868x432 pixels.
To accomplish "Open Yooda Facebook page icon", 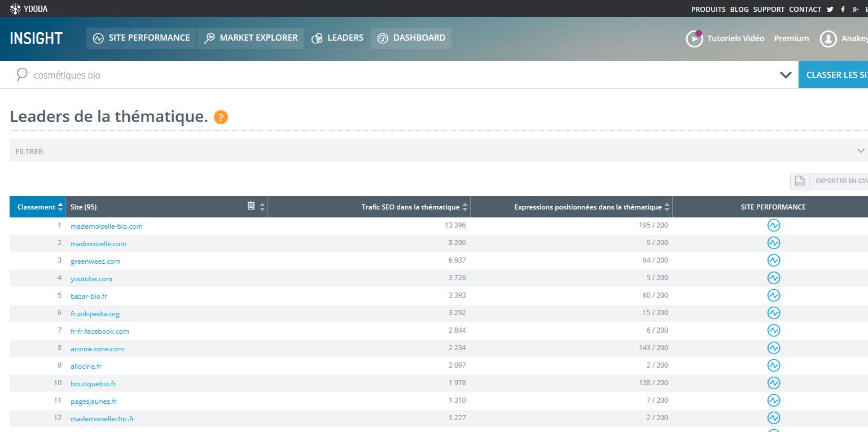I will pos(843,9).
